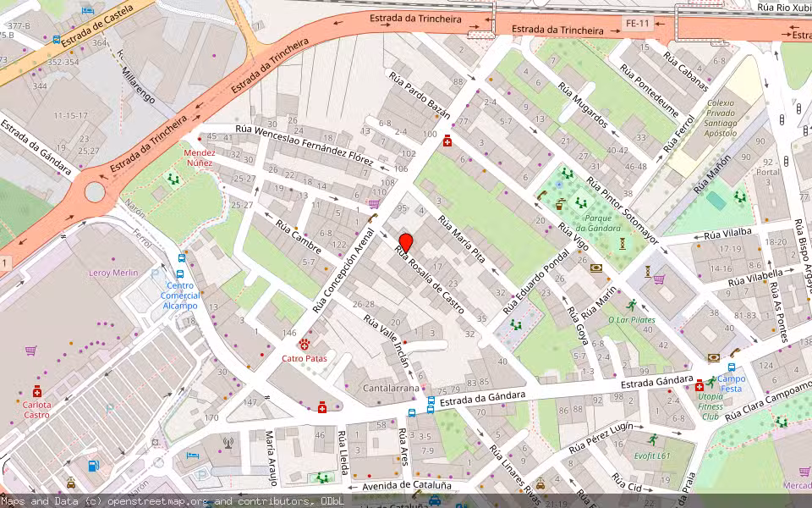Select the Utopía Fitness Club label

[710, 406]
